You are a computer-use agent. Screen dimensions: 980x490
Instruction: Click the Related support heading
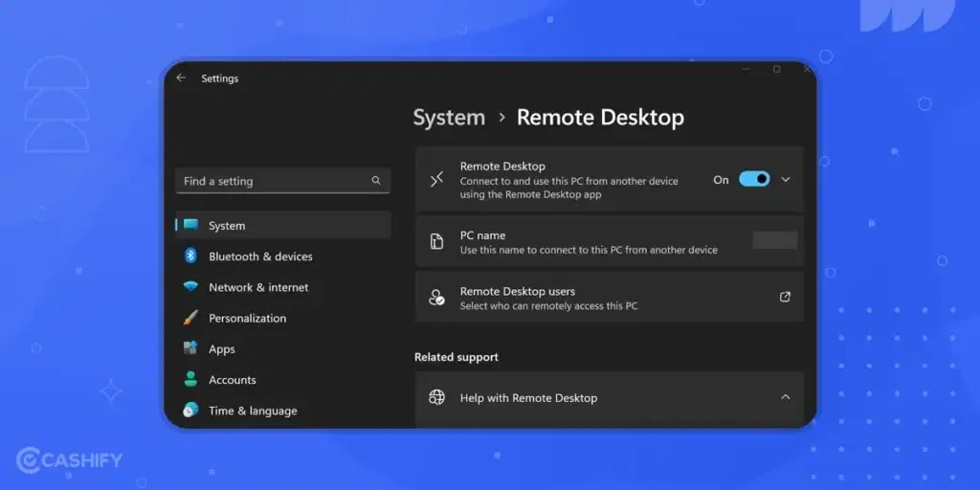point(457,357)
